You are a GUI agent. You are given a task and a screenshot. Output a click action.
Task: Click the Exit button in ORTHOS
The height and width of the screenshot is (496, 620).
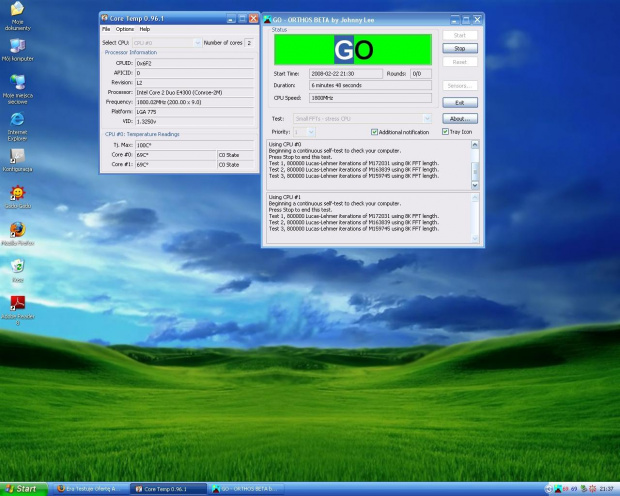pos(460,103)
